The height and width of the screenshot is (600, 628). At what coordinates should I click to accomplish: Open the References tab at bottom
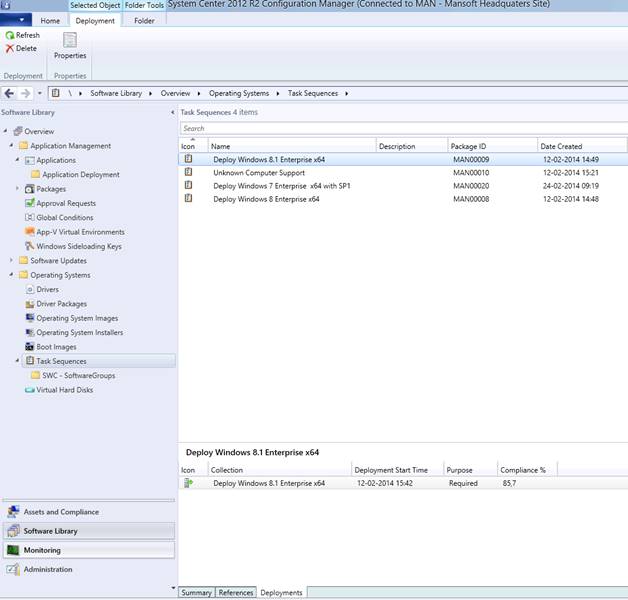pos(236,593)
